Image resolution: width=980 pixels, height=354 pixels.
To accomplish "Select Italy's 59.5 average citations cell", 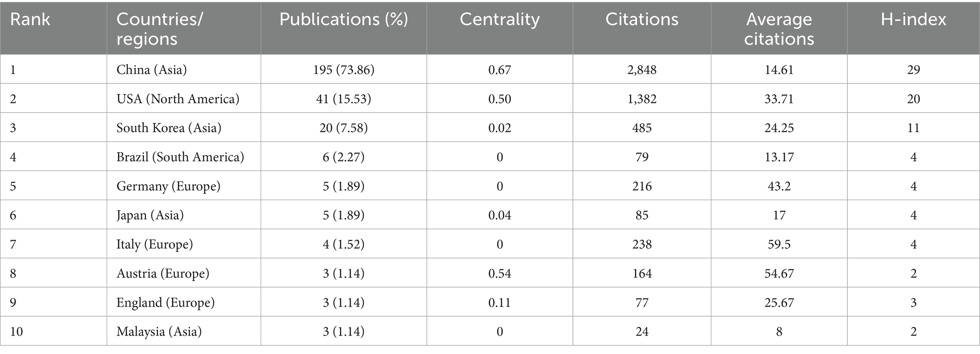I will point(779,245).
